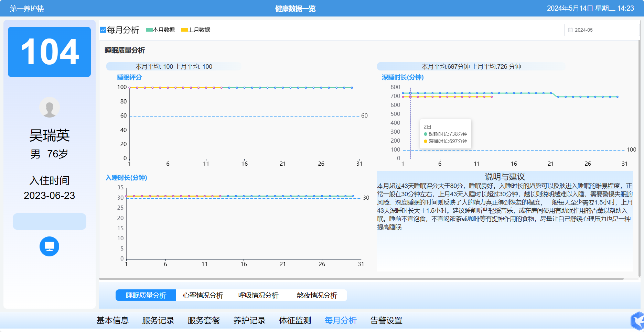Switch to 呼吸情况分析 tab
Viewport: 644px width, 332px height.
258,295
